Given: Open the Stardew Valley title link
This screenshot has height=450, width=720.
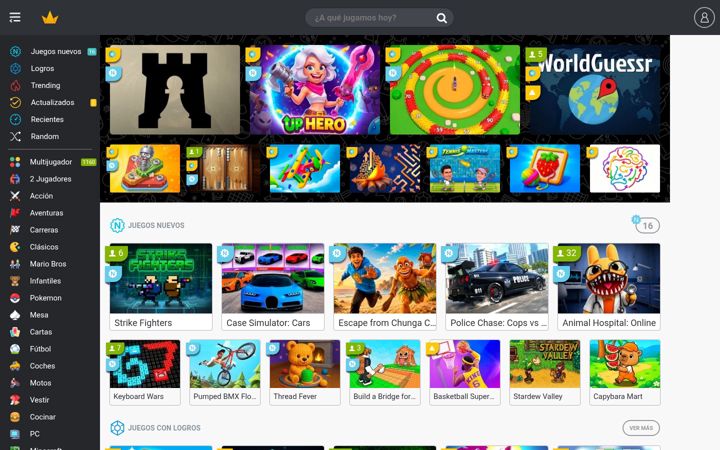Looking at the screenshot, I should (x=538, y=396).
